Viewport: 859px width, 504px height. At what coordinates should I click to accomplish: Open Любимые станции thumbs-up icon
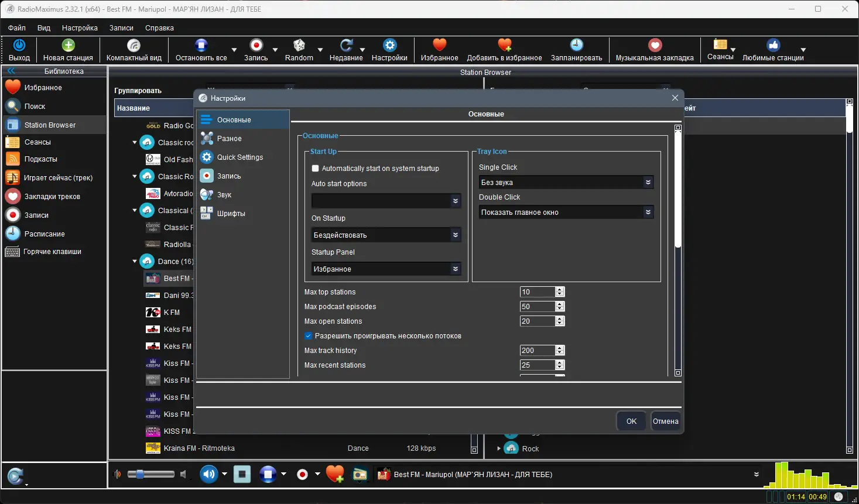pyautogui.click(x=774, y=45)
